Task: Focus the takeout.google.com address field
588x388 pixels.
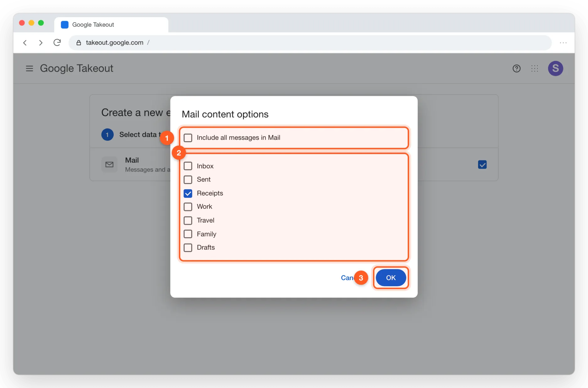Action: [x=310, y=43]
